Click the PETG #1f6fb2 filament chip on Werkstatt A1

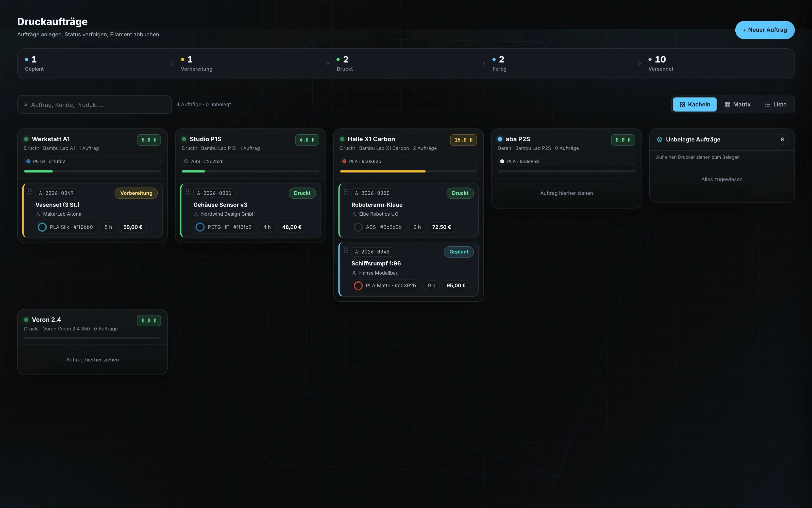coord(92,161)
